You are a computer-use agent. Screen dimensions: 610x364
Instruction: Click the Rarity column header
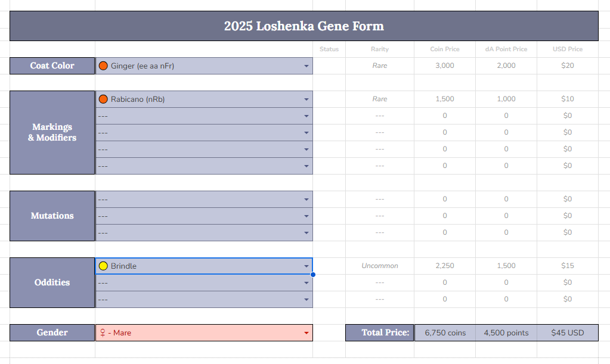[380, 49]
